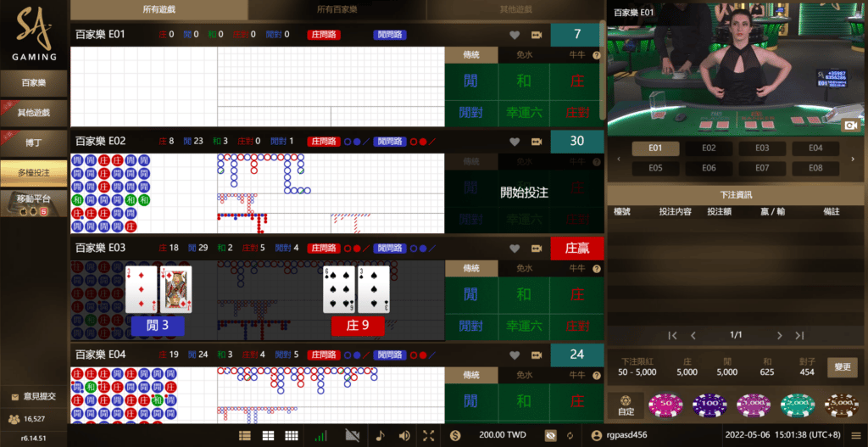This screenshot has width=868, height=447.
Task: Switch to list layout view icon
Action: pos(245,435)
